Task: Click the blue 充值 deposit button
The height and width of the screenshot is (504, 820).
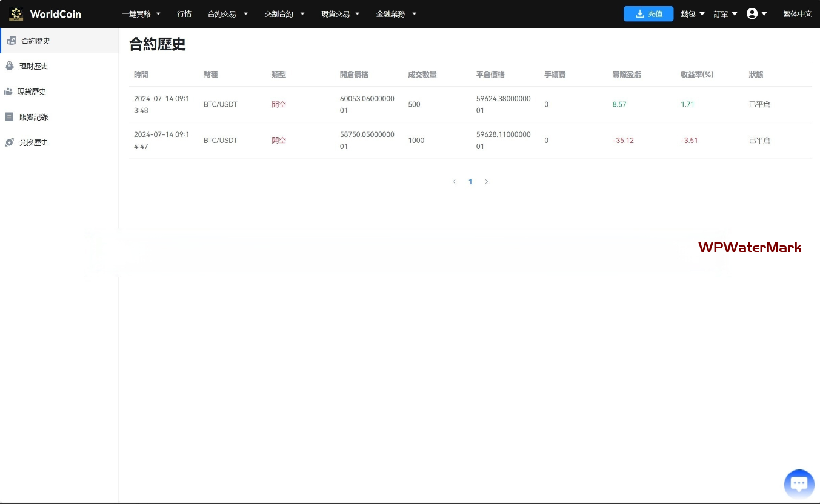Action: tap(648, 13)
